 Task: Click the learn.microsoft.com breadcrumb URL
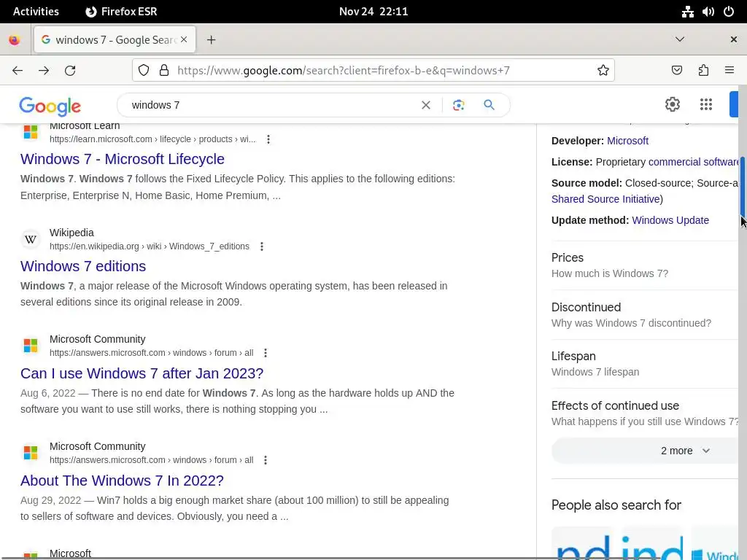[x=152, y=139]
